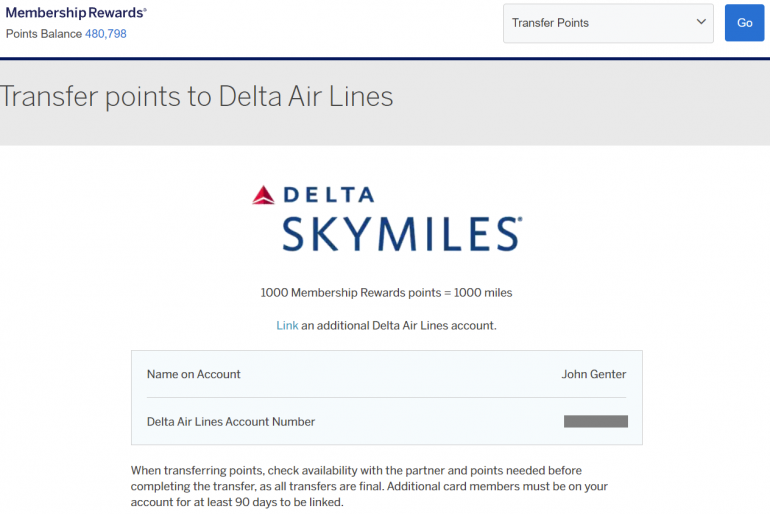770x514 pixels.
Task: Click the red Delta triangle logo
Action: pyautogui.click(x=263, y=195)
